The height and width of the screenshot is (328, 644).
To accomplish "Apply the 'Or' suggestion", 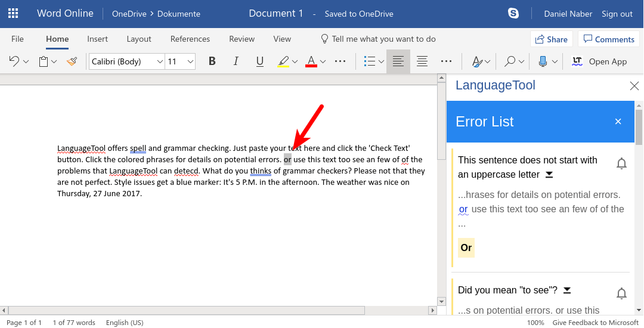I will (x=466, y=247).
